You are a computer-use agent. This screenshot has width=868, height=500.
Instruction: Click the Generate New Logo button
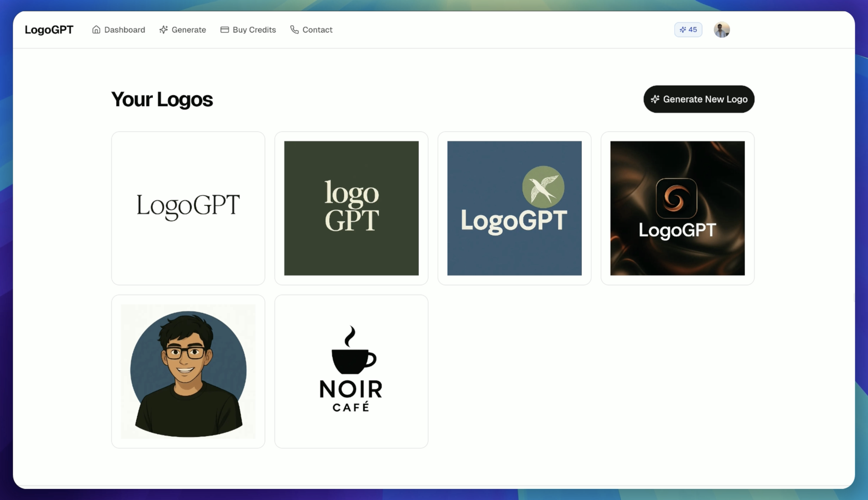[699, 99]
